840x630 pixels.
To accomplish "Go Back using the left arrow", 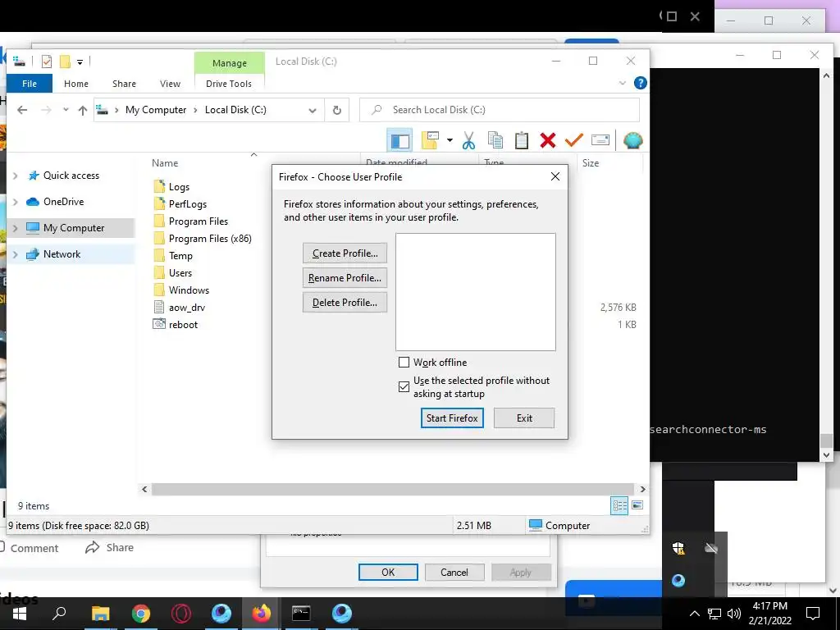I will [22, 110].
